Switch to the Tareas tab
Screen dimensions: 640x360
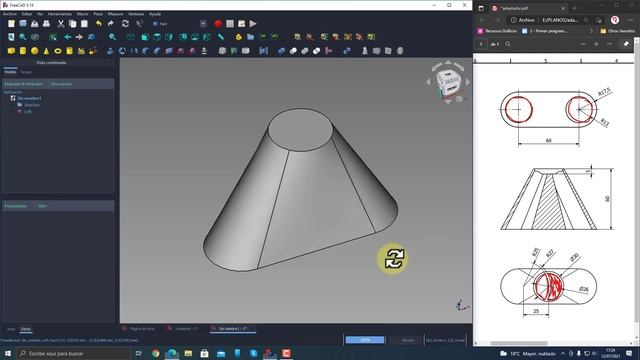[26, 72]
